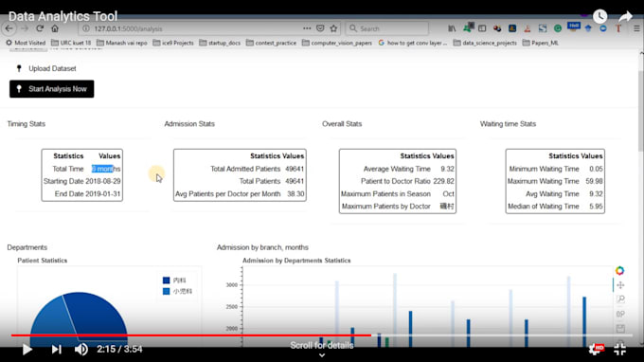644x362 pixels.
Task: Open video quality settings gear
Action: (x=596, y=350)
